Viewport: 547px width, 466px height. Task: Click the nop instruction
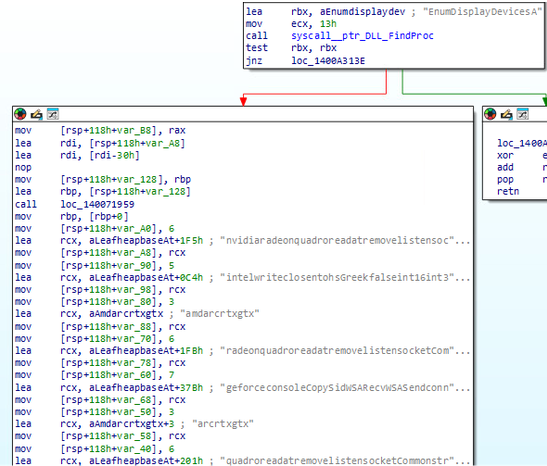tap(23, 168)
